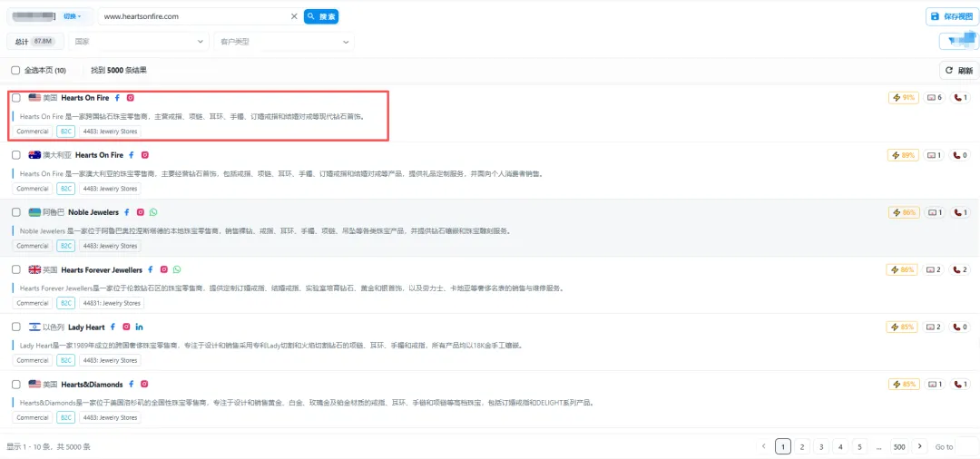Open Instagram icon for Australian Hearts On Fire
The image size is (980, 459).
click(145, 155)
